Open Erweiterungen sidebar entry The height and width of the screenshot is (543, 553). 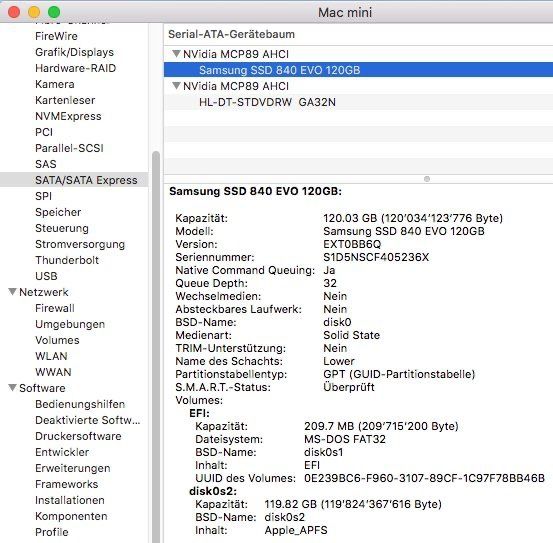click(73, 468)
